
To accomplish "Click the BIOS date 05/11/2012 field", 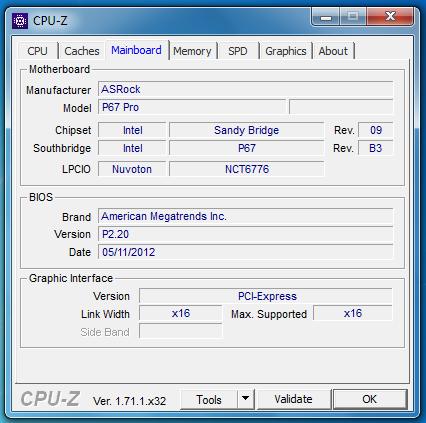I will coord(246,252).
